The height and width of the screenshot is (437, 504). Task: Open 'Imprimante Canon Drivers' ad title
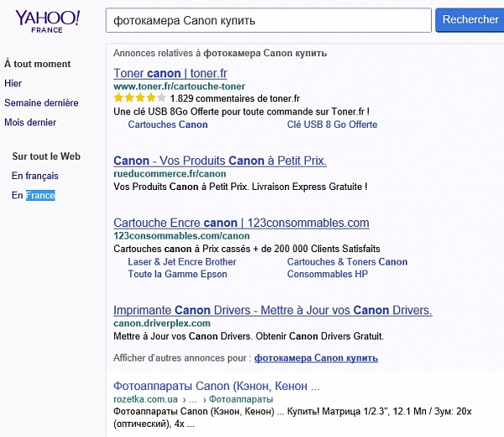coord(272,310)
